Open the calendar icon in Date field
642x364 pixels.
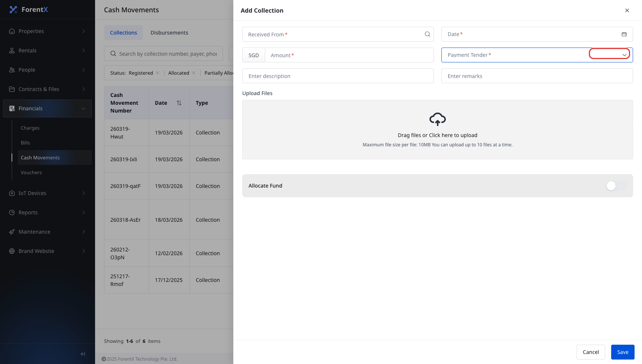click(x=624, y=34)
